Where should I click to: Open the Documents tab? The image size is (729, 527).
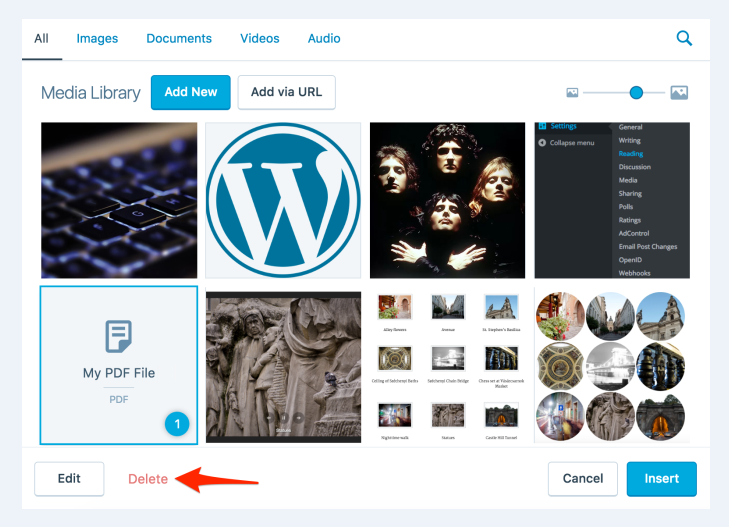pyautogui.click(x=179, y=39)
